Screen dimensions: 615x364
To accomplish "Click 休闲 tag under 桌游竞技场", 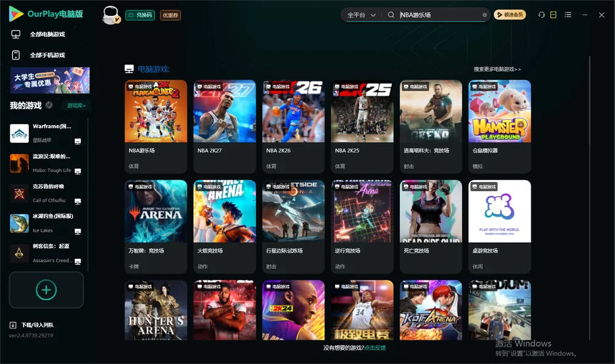I will tap(478, 266).
